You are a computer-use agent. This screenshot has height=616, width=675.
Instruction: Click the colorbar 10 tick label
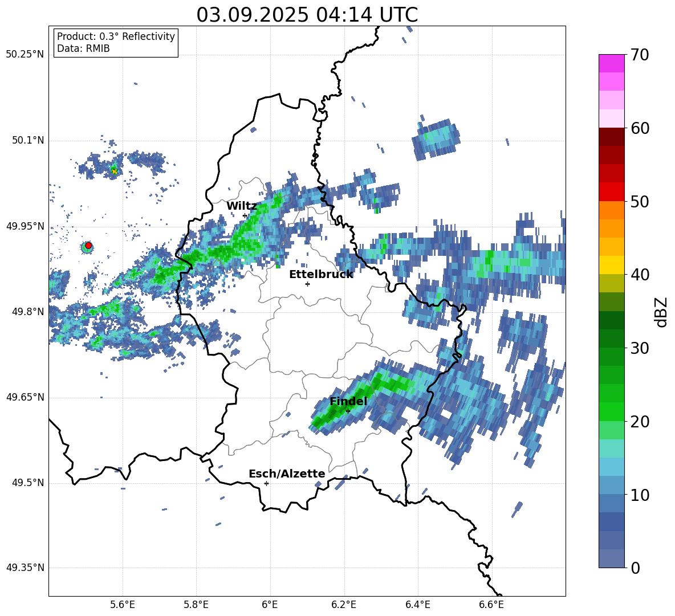pyautogui.click(x=640, y=495)
